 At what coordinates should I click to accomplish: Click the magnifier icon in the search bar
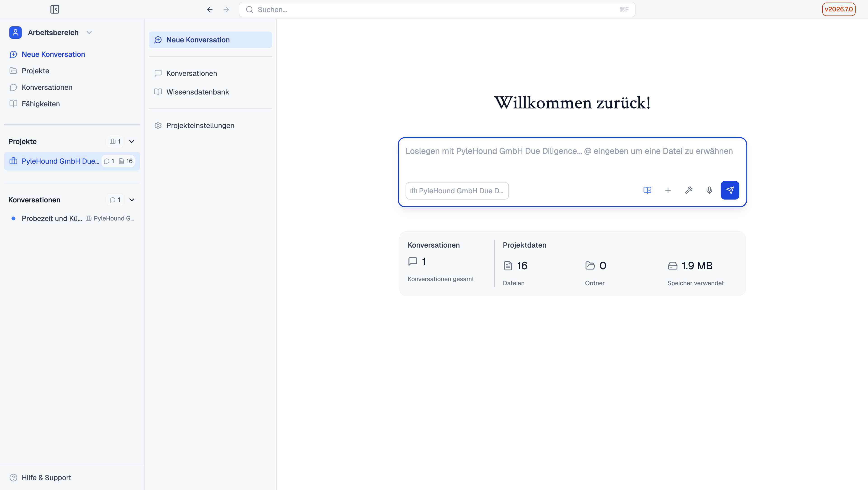tap(249, 9)
